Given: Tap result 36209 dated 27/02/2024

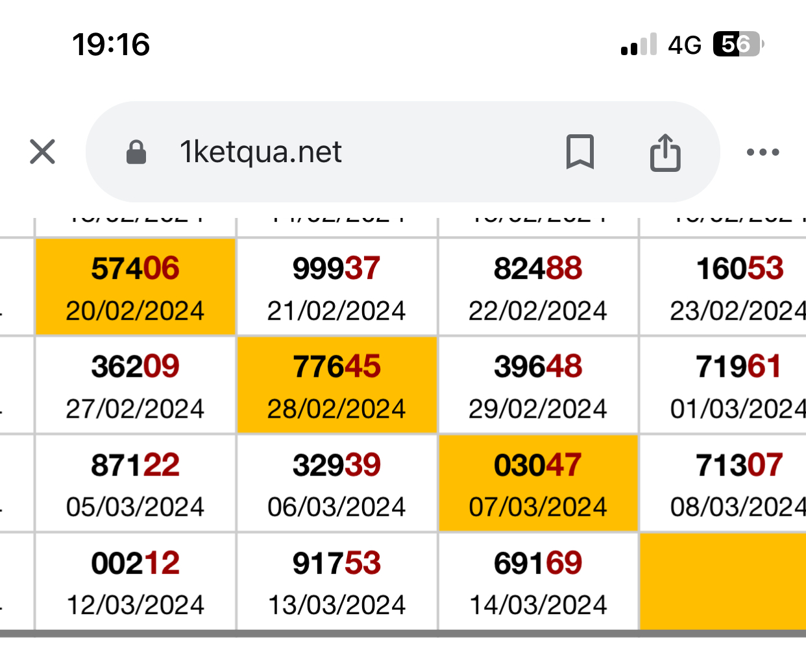Looking at the screenshot, I should 135,385.
